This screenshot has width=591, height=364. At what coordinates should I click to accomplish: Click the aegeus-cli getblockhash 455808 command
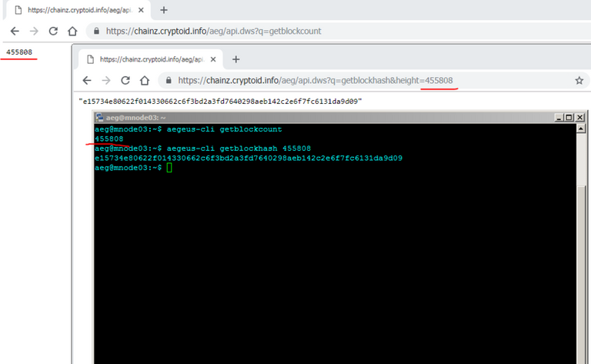[x=203, y=149]
